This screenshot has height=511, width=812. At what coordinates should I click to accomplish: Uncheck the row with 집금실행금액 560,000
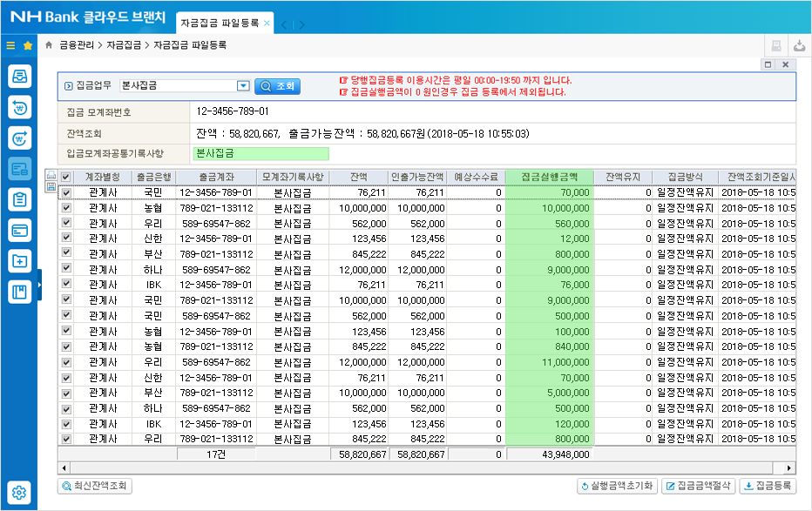65,223
